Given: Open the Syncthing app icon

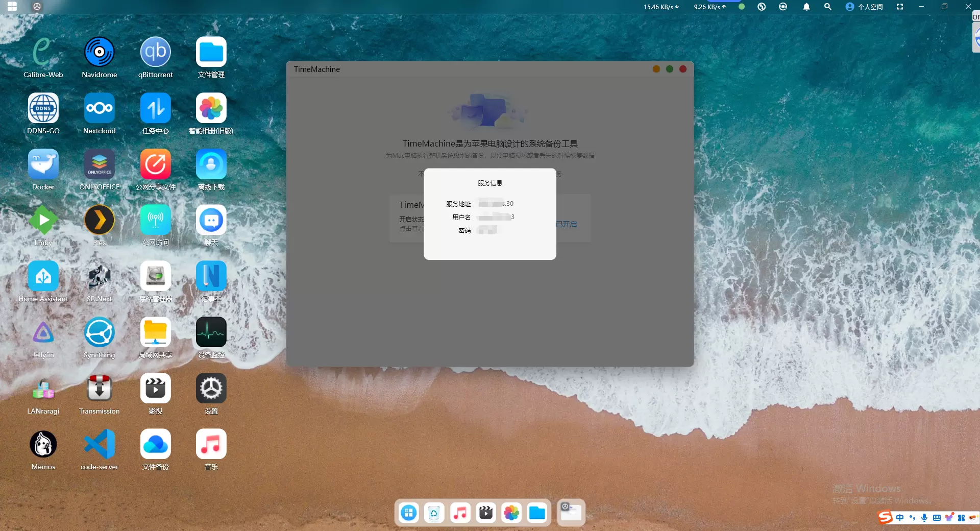Looking at the screenshot, I should (99, 332).
